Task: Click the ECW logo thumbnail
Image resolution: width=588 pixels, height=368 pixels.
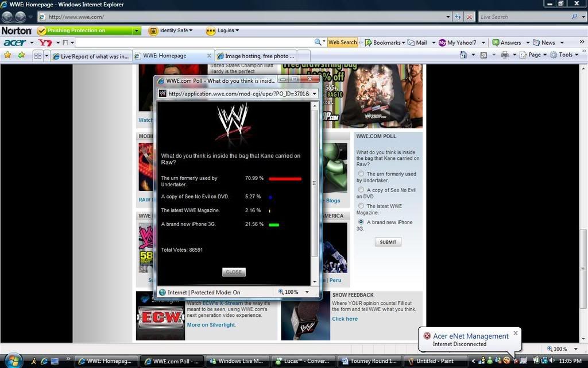Action: click(x=161, y=317)
